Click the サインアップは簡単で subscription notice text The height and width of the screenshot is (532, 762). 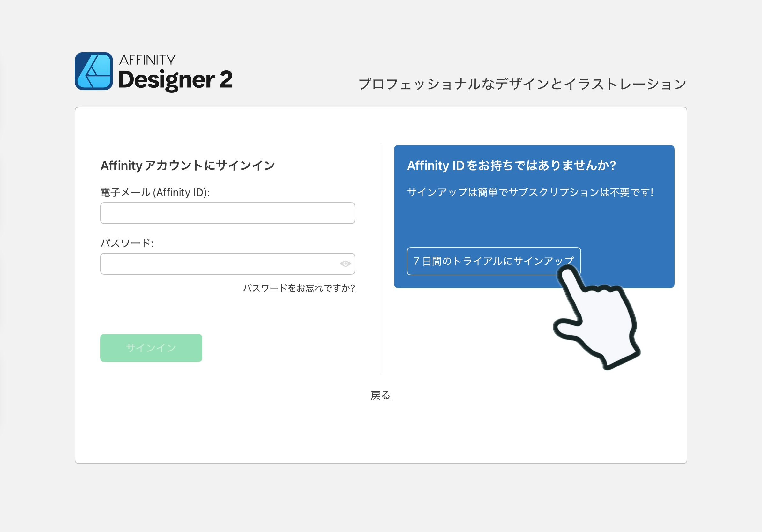pos(530,192)
